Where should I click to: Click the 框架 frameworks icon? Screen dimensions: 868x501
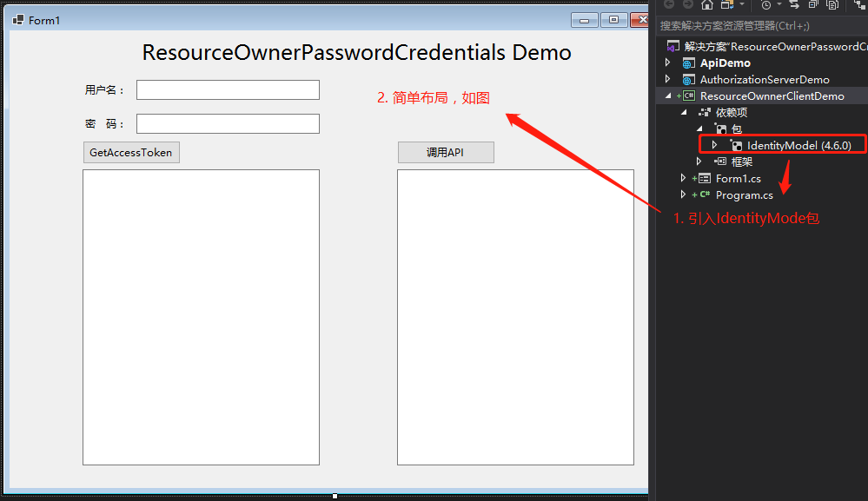coord(720,162)
